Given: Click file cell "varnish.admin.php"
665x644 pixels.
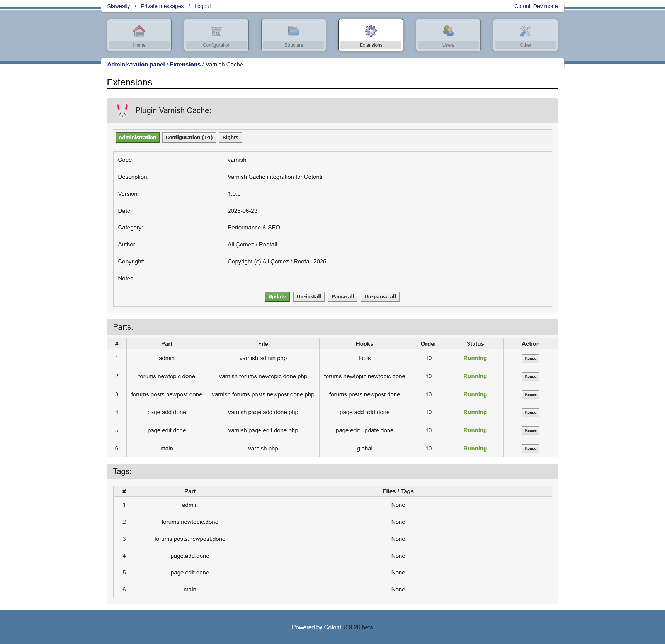Looking at the screenshot, I should pyautogui.click(x=263, y=358).
